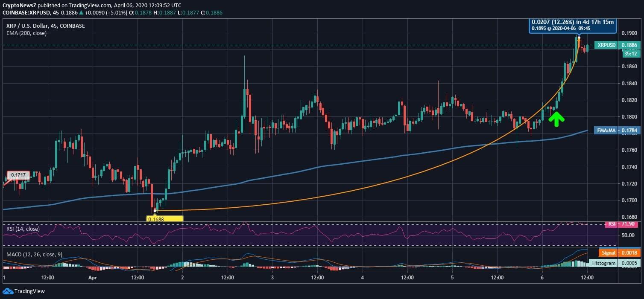The image size is (644, 299).
Task: Click the 0.1700 price axis label
Action: click(629, 200)
